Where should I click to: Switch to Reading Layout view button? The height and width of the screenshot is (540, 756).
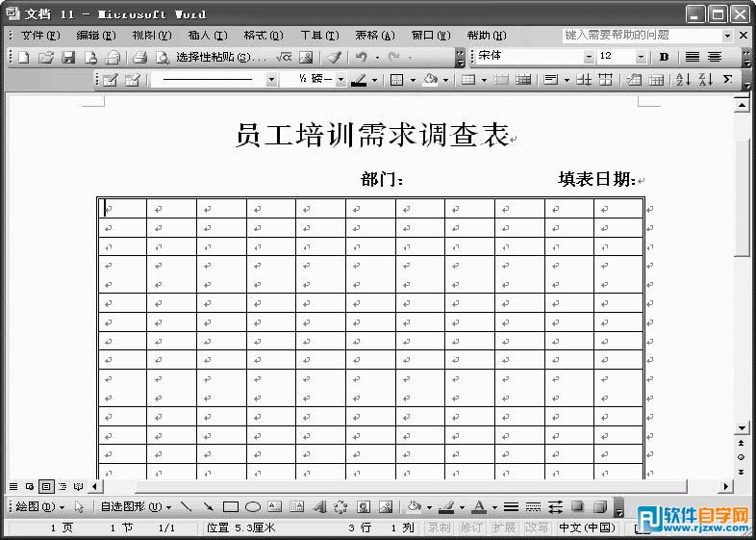(79, 486)
